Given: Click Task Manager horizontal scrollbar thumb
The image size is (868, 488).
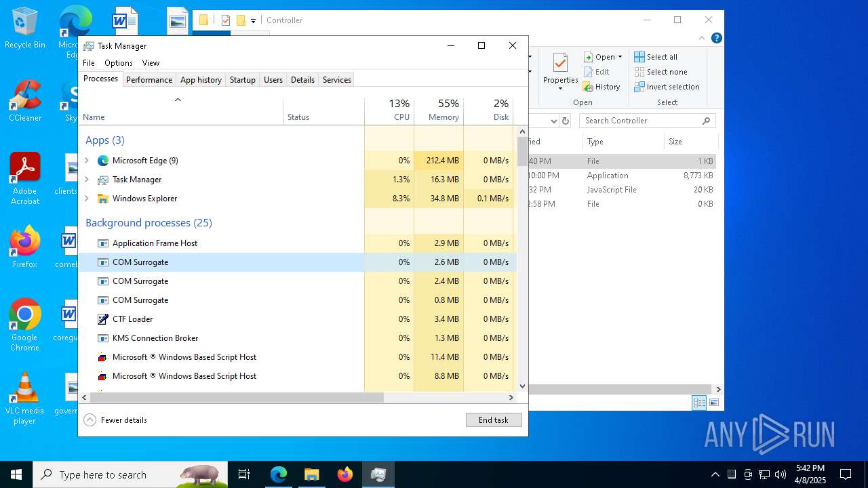Looking at the screenshot, I should coord(237,397).
